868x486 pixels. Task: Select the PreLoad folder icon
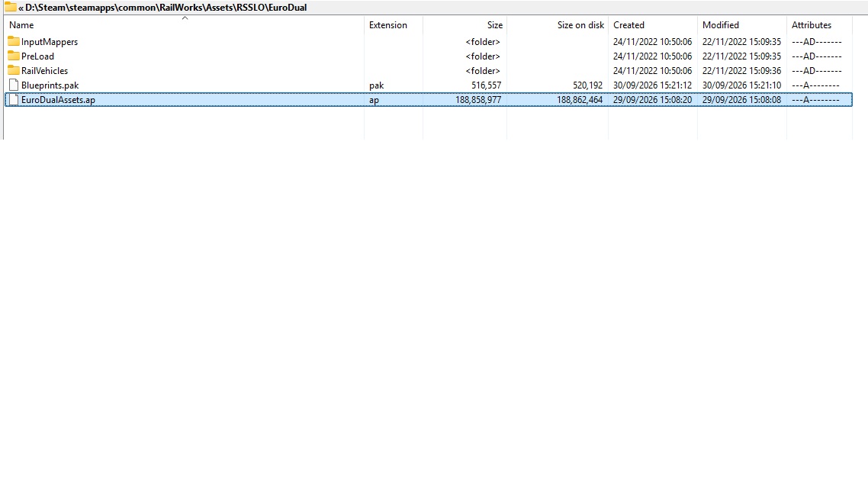coord(13,56)
